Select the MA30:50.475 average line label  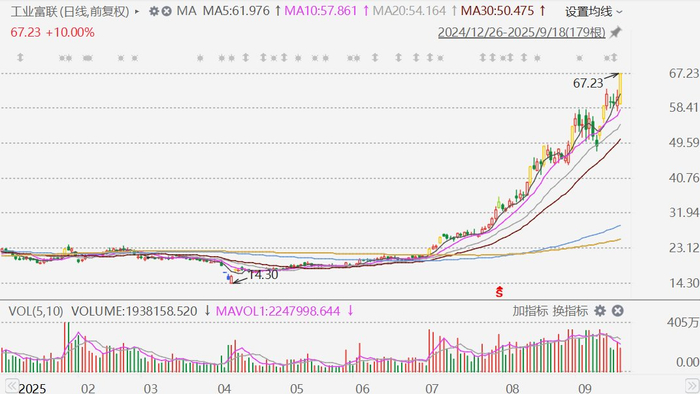(497, 11)
